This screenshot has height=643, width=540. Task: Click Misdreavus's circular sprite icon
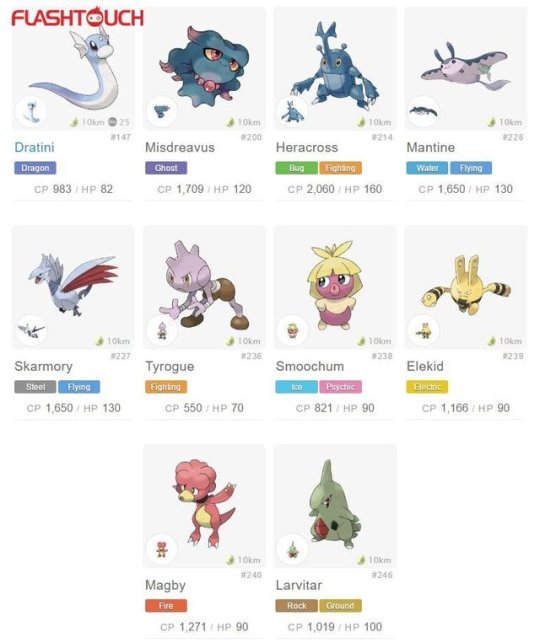[x=162, y=111]
